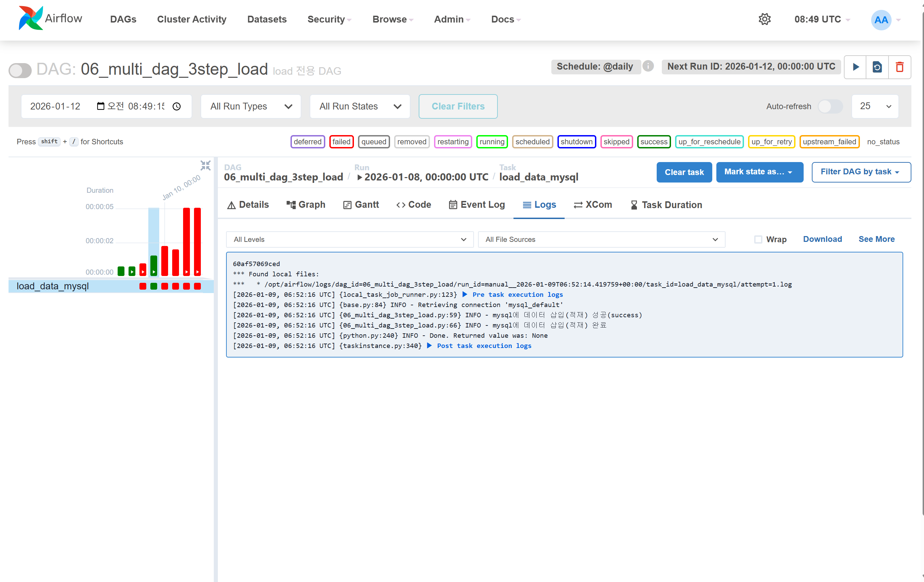
Task: Check the Wrap checkbox
Action: [758, 239]
